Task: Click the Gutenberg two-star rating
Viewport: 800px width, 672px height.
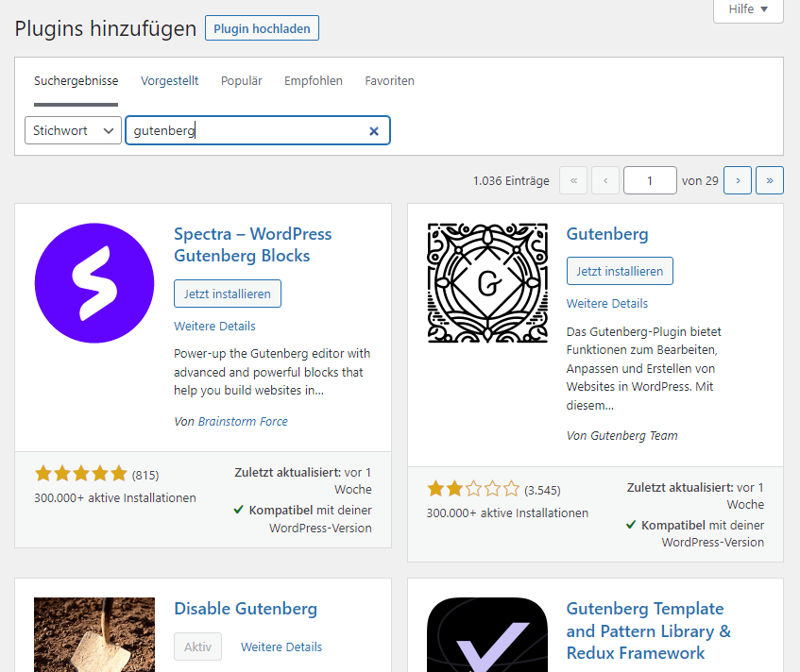Action: coord(473,489)
